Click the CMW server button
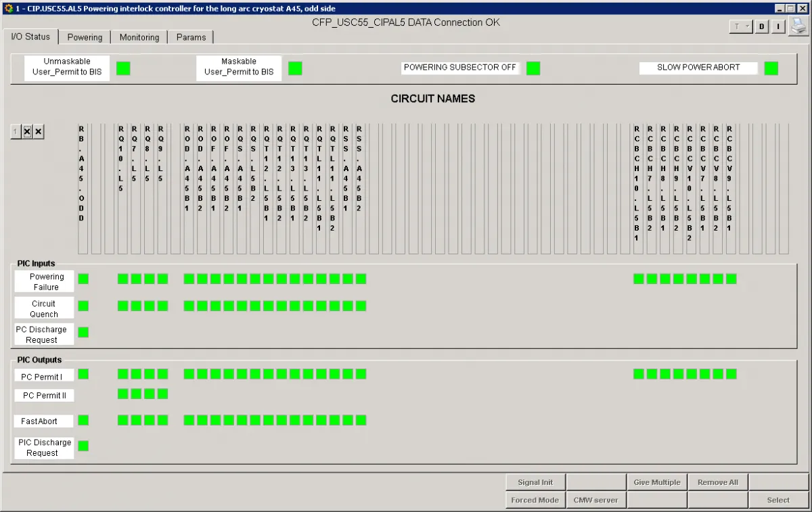 [x=595, y=500]
